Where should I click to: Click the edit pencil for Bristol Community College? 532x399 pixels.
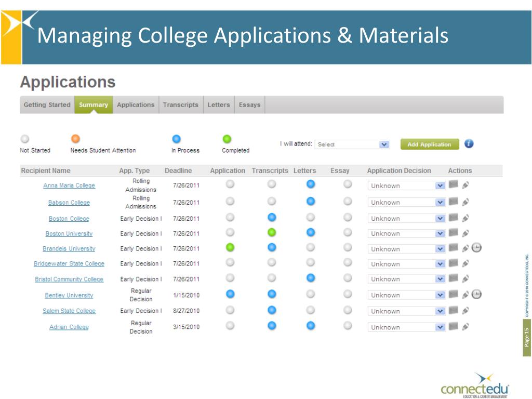coord(465,278)
